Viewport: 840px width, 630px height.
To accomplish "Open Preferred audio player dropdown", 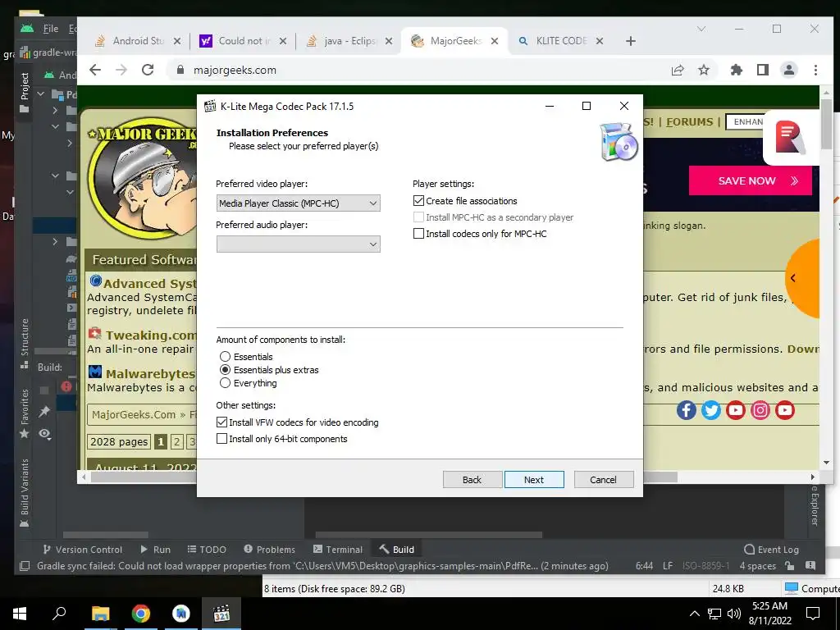I will click(299, 244).
